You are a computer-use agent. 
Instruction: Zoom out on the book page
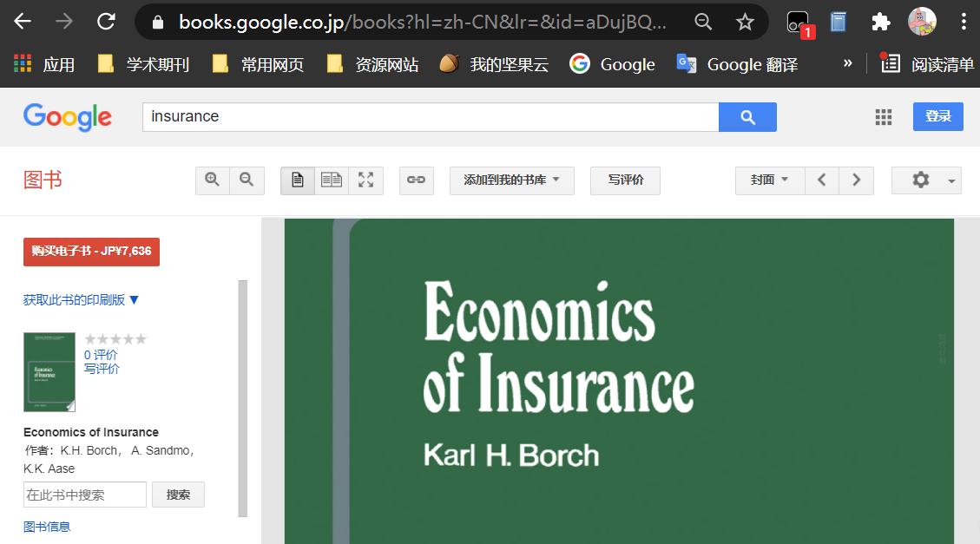(247, 180)
